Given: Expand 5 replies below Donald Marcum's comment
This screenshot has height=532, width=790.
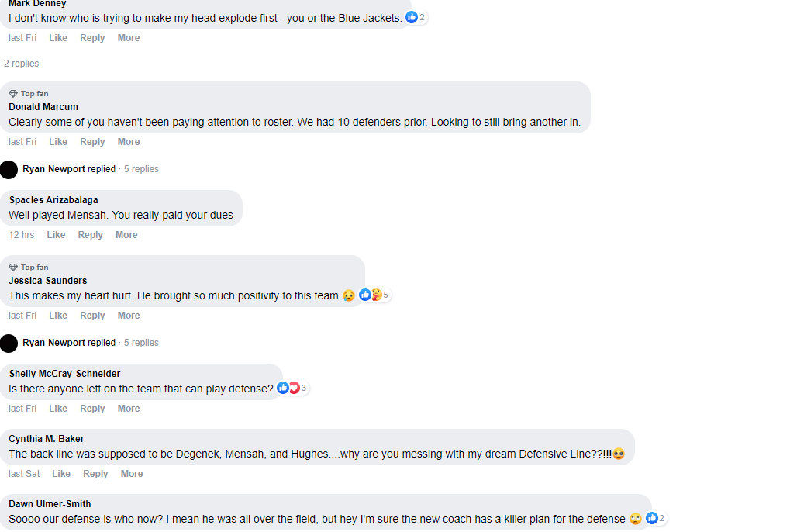Looking at the screenshot, I should pyautogui.click(x=141, y=169).
